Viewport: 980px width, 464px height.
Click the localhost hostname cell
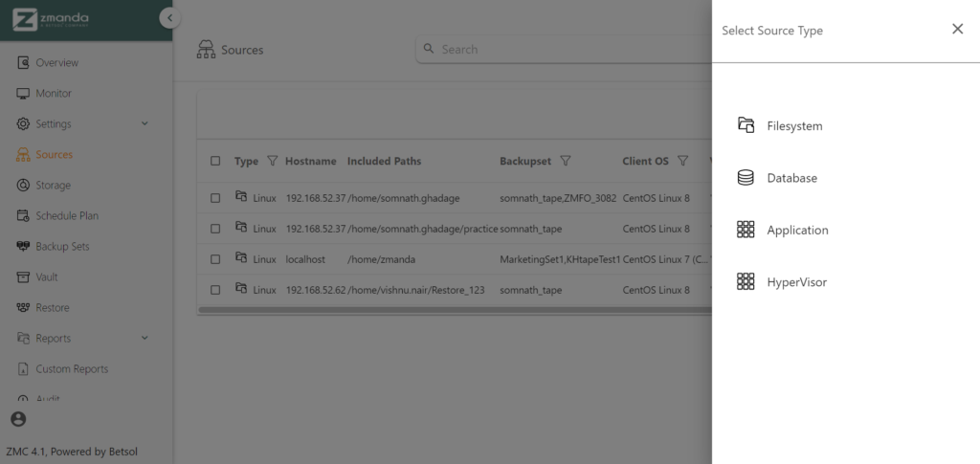coord(305,259)
